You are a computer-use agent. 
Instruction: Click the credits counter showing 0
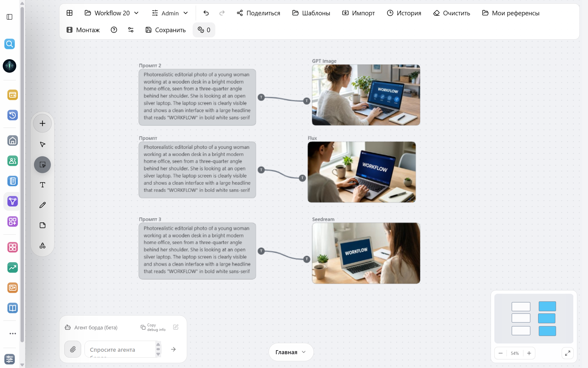(x=204, y=30)
